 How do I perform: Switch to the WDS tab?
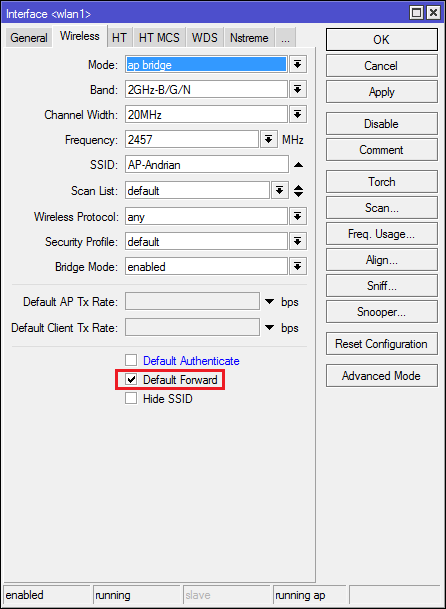coord(204,38)
